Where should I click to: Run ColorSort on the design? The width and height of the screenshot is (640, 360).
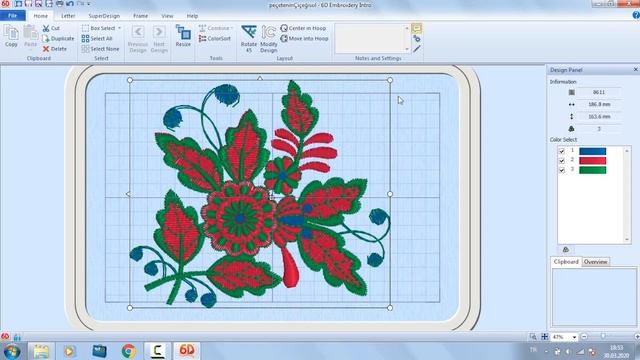pyautogui.click(x=215, y=38)
